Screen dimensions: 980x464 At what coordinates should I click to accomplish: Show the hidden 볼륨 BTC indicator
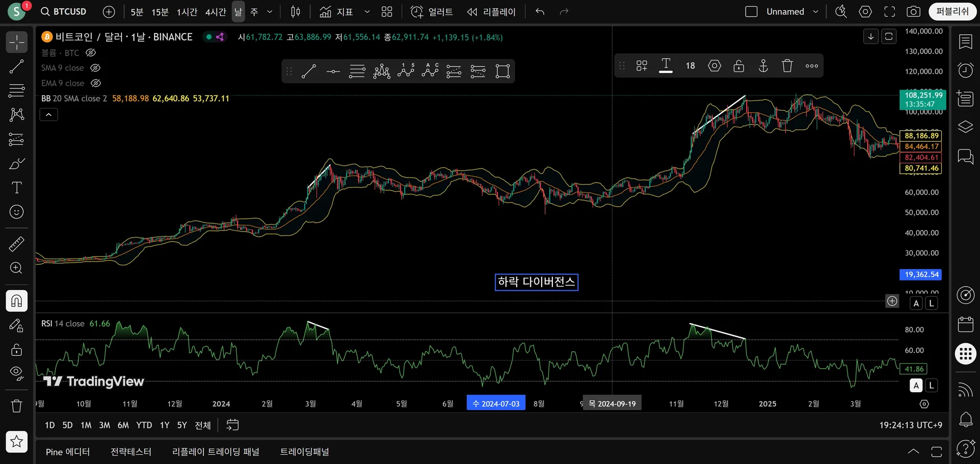coord(91,53)
